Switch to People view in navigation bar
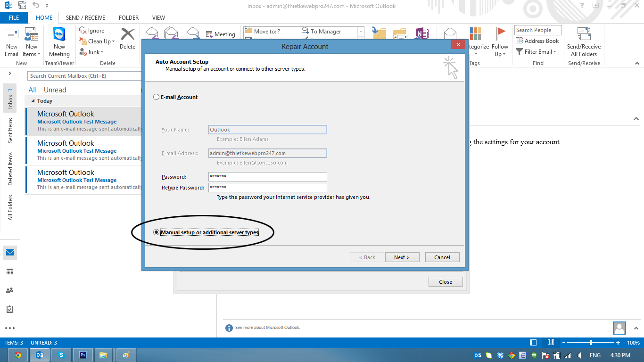The image size is (644, 362). click(10, 290)
